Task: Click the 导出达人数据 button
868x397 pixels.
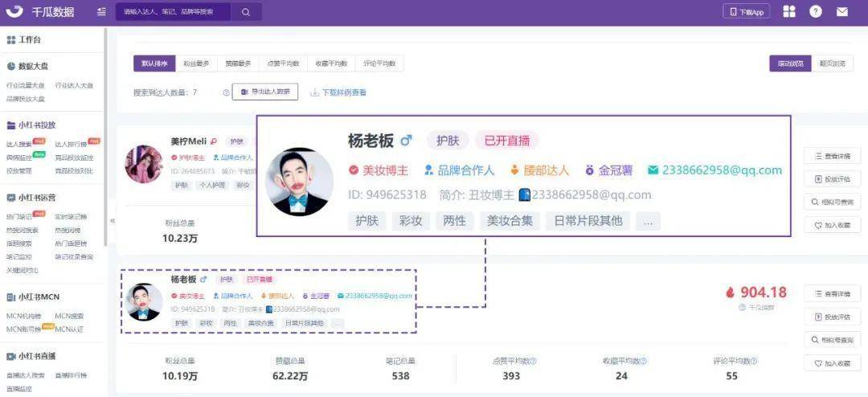Action: [265, 92]
